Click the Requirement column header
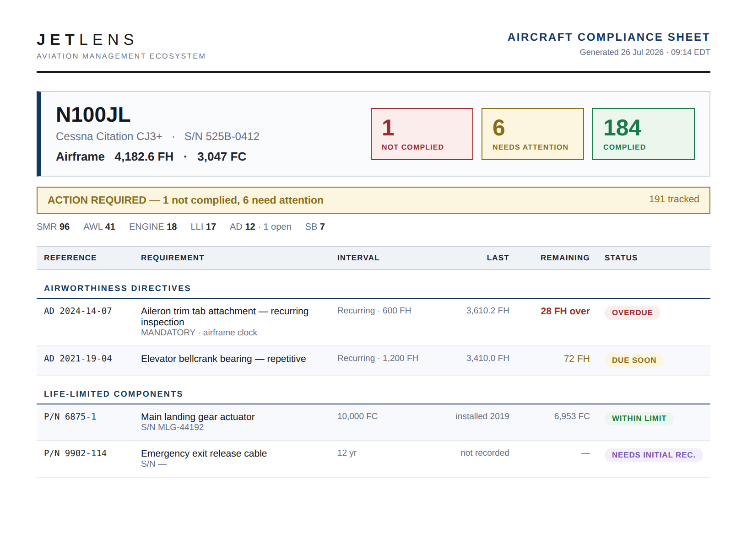 pos(173,258)
